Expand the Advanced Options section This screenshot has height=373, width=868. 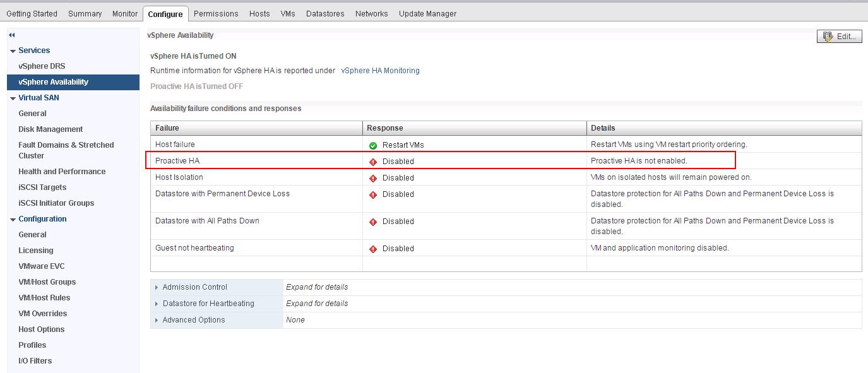coord(157,320)
